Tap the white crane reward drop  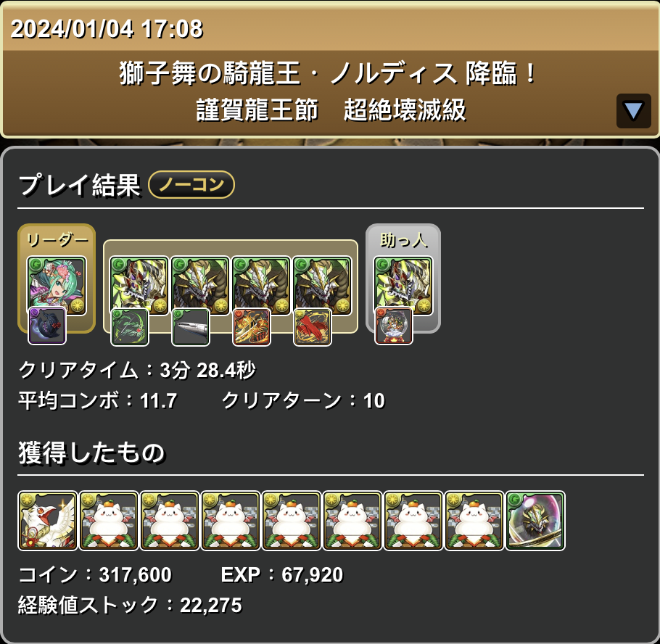tap(48, 521)
